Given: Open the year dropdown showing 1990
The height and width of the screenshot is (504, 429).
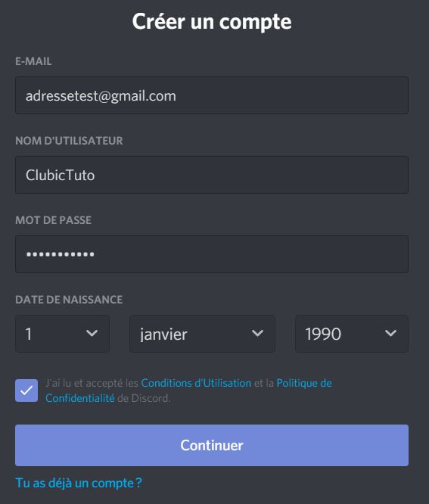Looking at the screenshot, I should click(x=352, y=334).
